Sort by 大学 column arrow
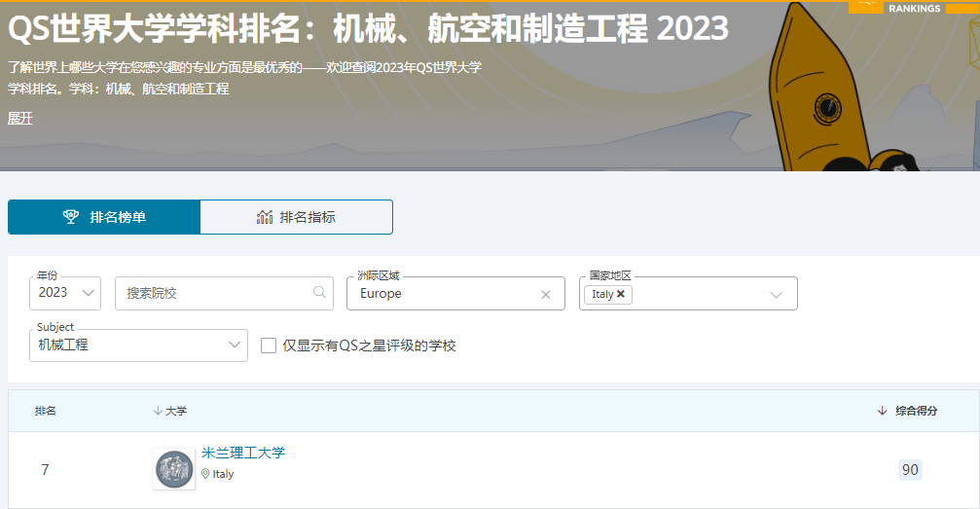Viewport: 980px width, 509px height. [158, 411]
